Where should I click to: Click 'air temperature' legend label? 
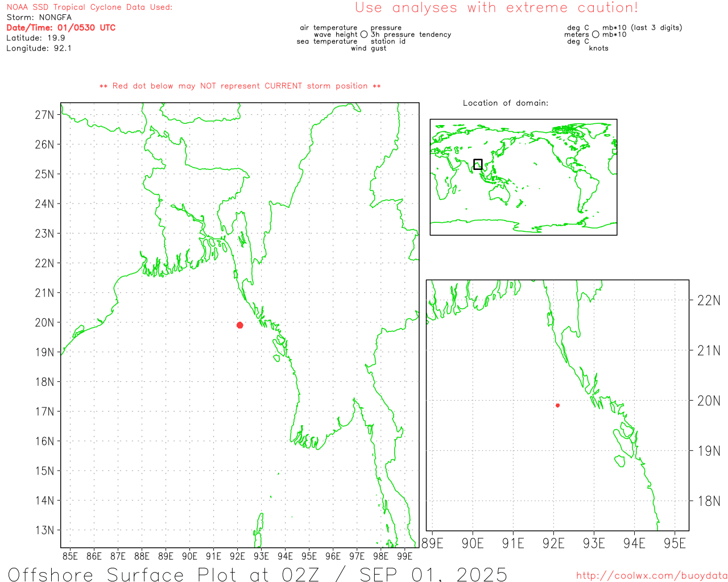329,27
